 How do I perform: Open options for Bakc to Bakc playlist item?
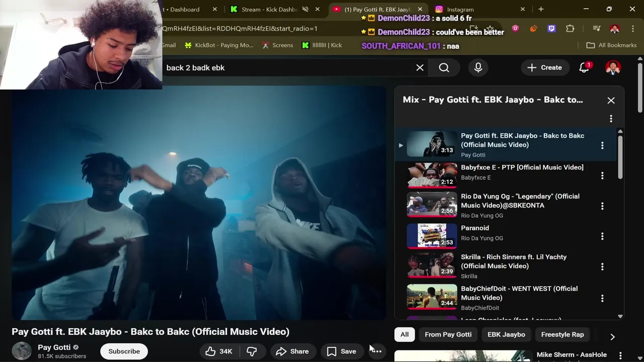[x=602, y=145]
